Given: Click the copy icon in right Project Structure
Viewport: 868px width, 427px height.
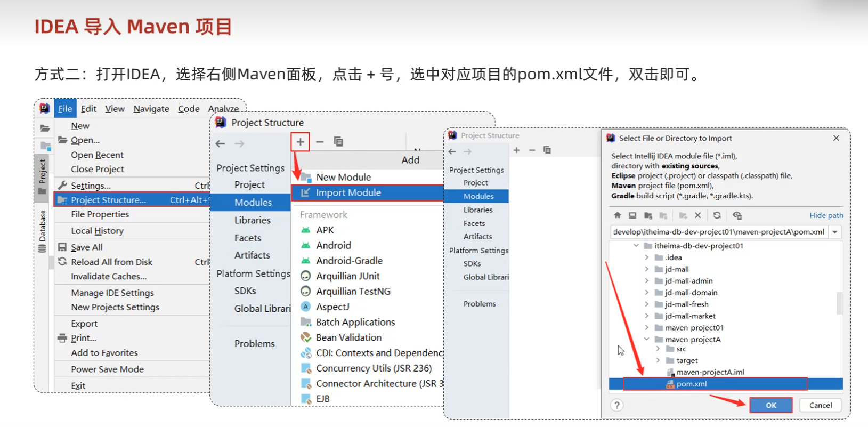Looking at the screenshot, I should (x=547, y=150).
